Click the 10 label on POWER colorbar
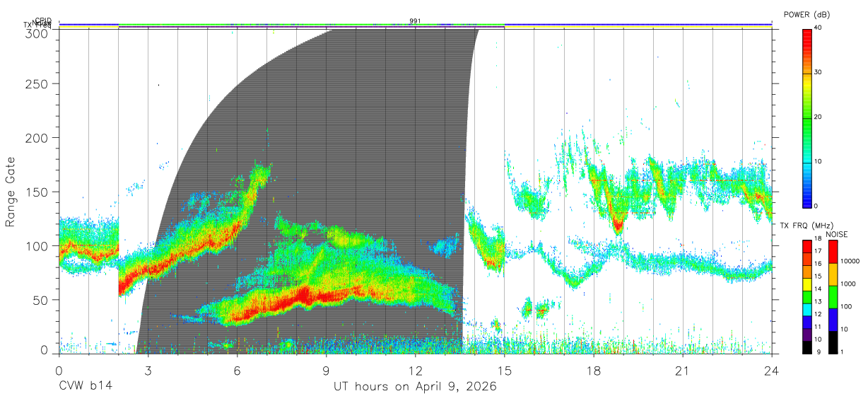 click(819, 162)
